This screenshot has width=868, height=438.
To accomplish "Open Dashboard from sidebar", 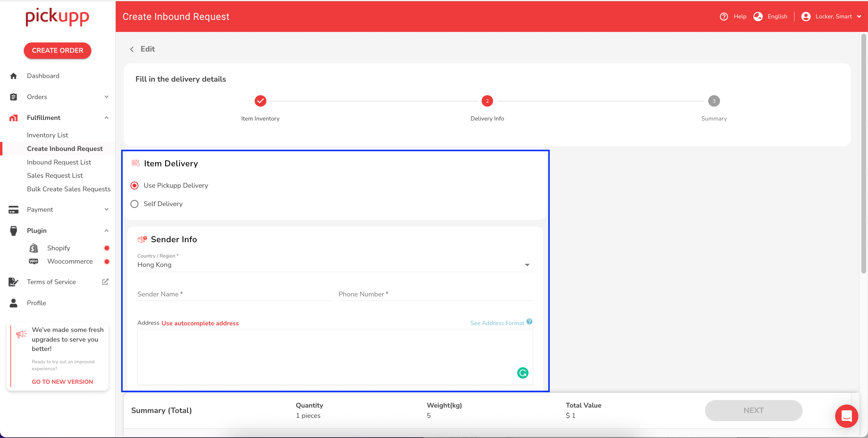I will point(43,76).
